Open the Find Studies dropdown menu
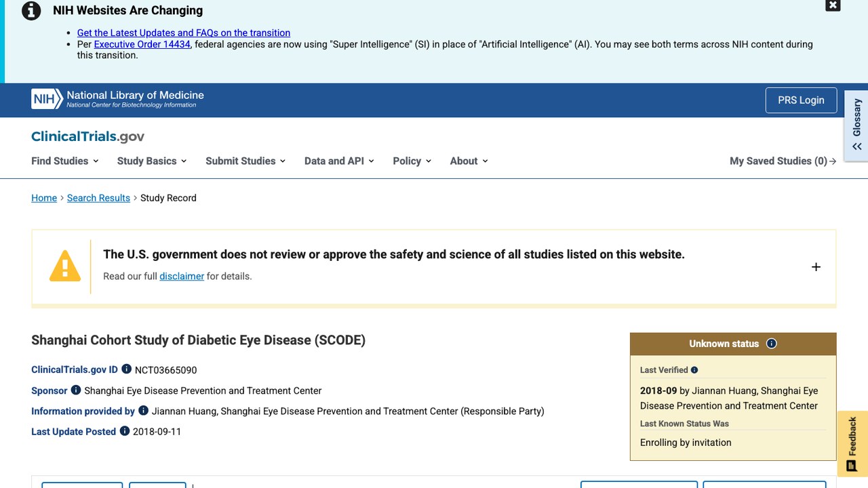Viewport: 868px width, 488px height. (65, 161)
